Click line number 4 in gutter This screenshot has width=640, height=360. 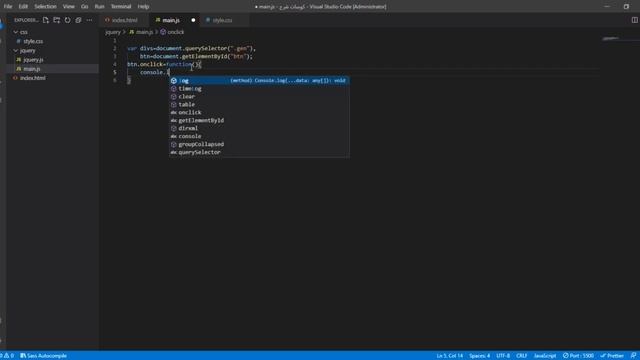pyautogui.click(x=115, y=64)
